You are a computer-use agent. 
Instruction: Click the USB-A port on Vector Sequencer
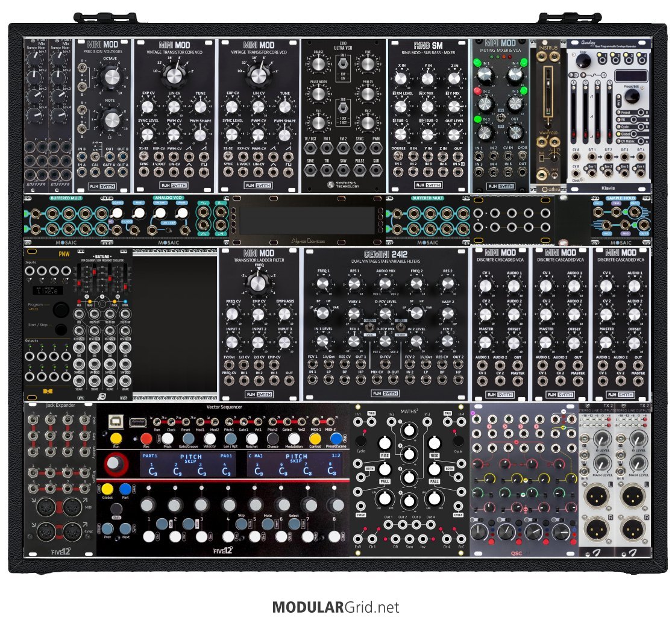(137, 423)
